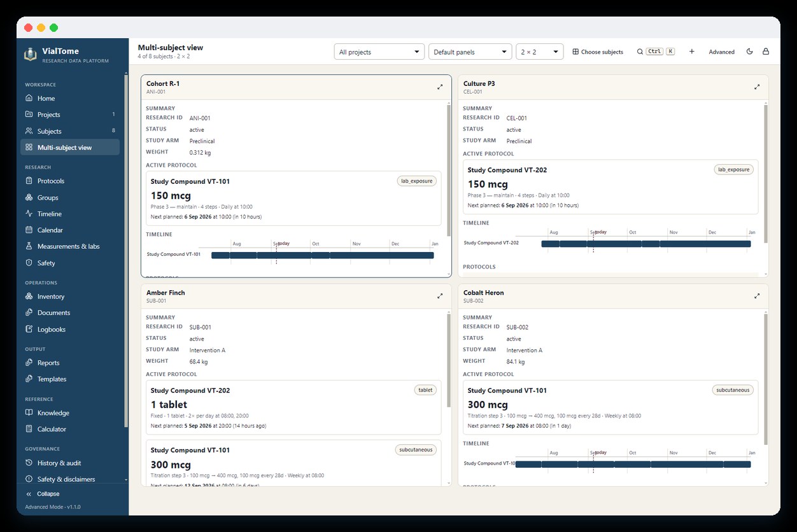
Task: Click the VT-202 timeline bar in Culture P3
Action: 646,244
